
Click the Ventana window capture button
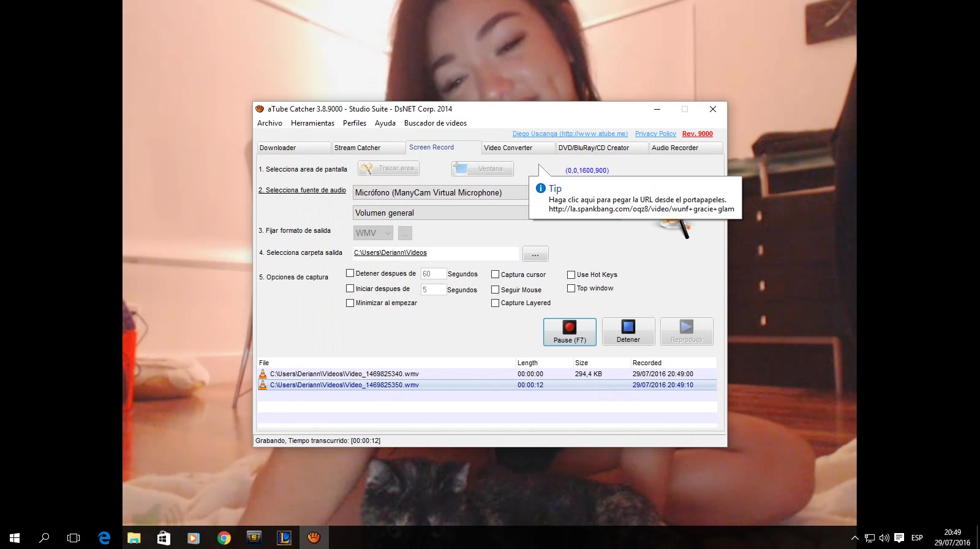click(483, 168)
